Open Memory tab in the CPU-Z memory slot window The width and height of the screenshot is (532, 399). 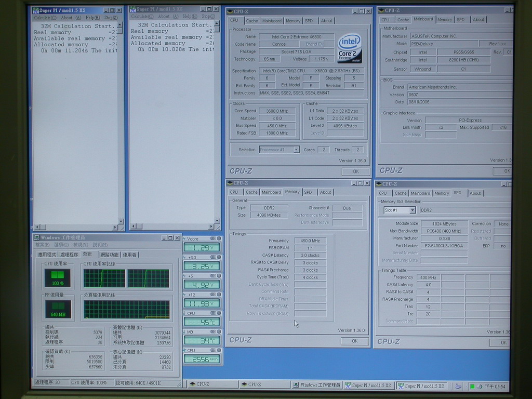click(442, 193)
